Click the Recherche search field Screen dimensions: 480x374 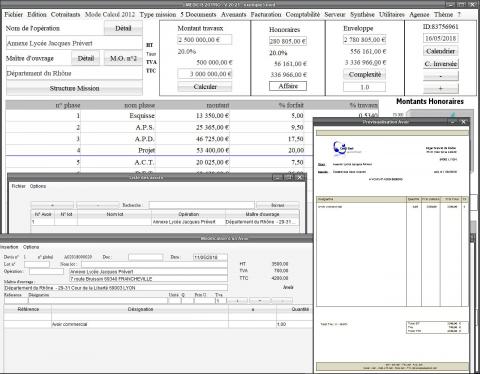pyautogui.click(x=201, y=205)
